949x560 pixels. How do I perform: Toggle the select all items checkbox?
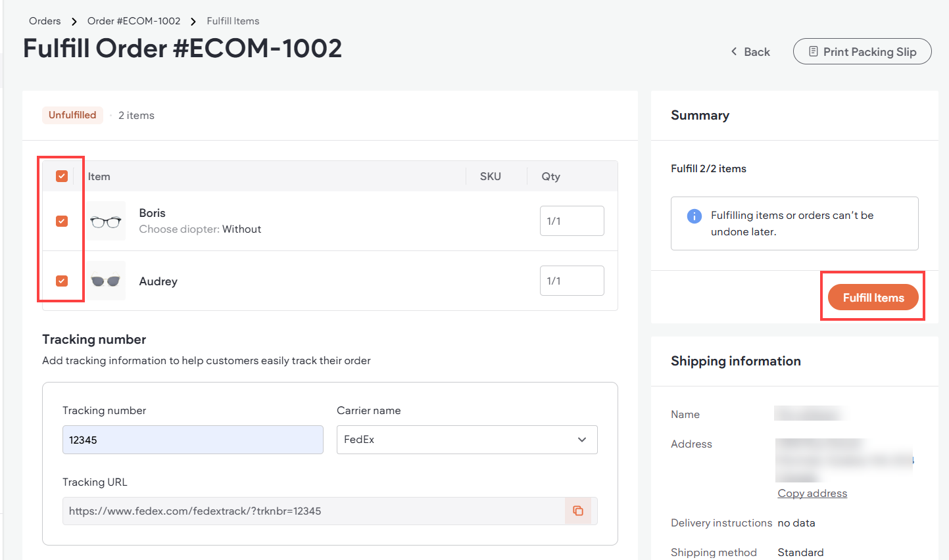62,176
